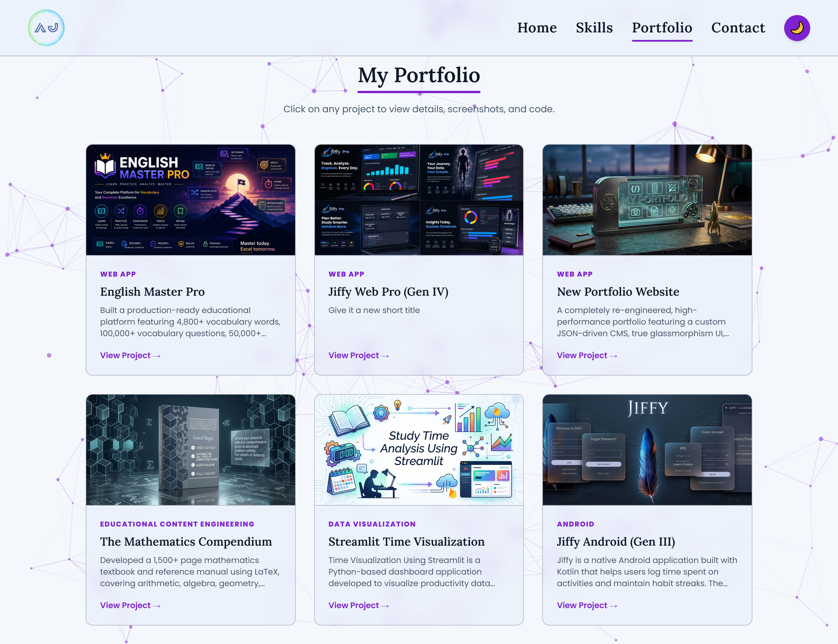Click the New Portfolio Website title

(618, 292)
